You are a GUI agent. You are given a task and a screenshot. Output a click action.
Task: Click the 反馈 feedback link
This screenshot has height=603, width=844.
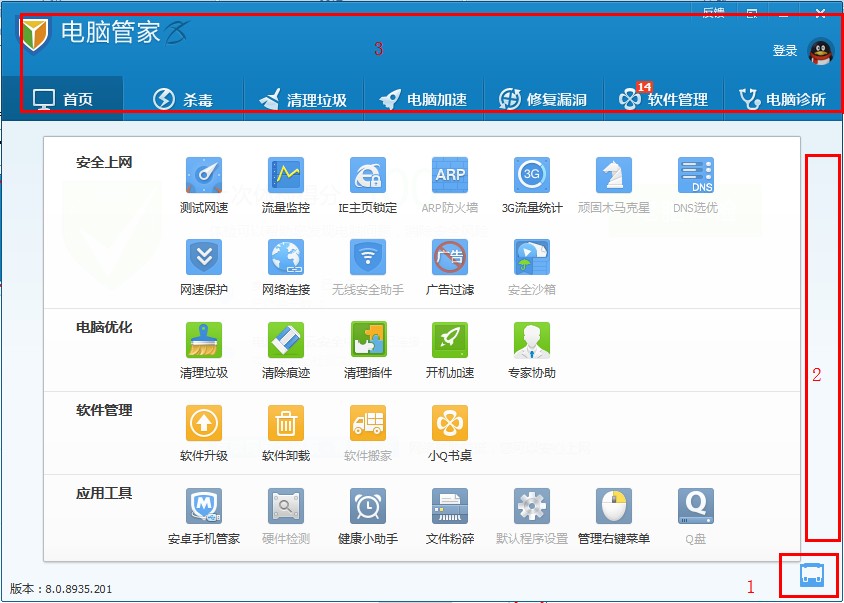pyautogui.click(x=714, y=12)
